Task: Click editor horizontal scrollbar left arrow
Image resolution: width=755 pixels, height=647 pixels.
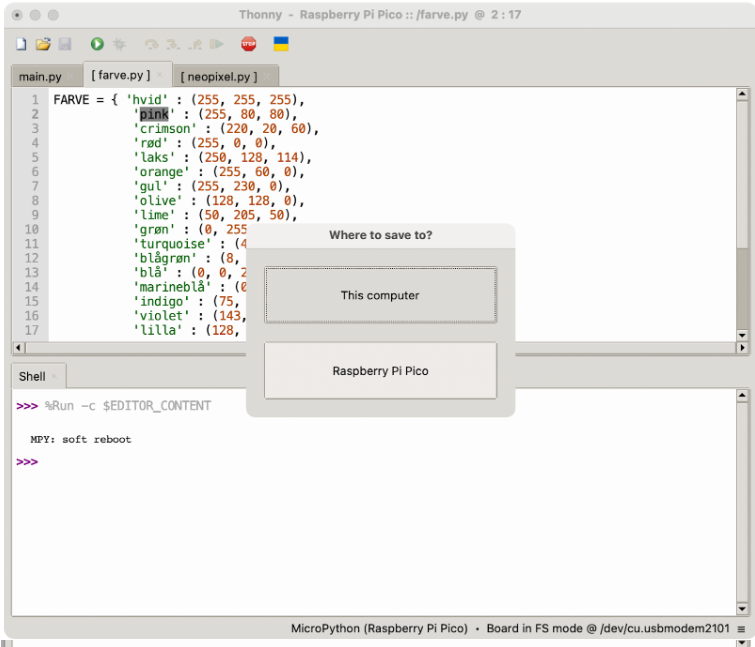Action: (18, 347)
